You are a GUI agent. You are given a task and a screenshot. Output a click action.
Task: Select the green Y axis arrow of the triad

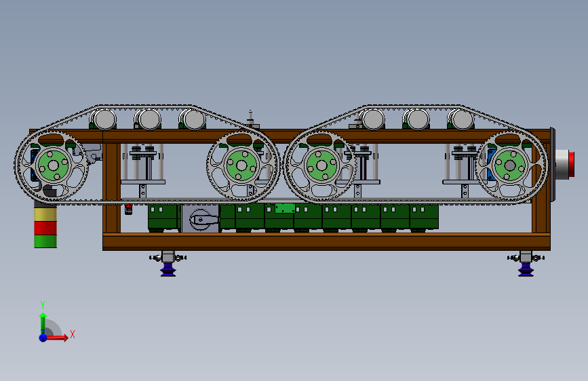coord(43,323)
